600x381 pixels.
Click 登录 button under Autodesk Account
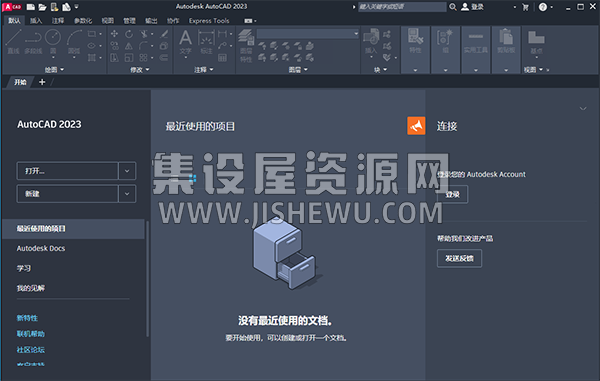pos(452,195)
